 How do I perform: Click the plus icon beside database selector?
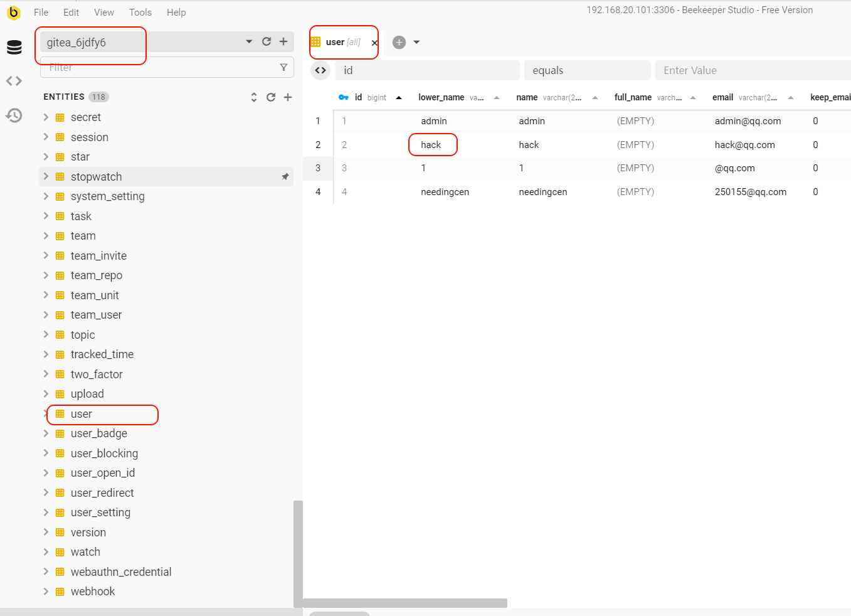coord(283,41)
